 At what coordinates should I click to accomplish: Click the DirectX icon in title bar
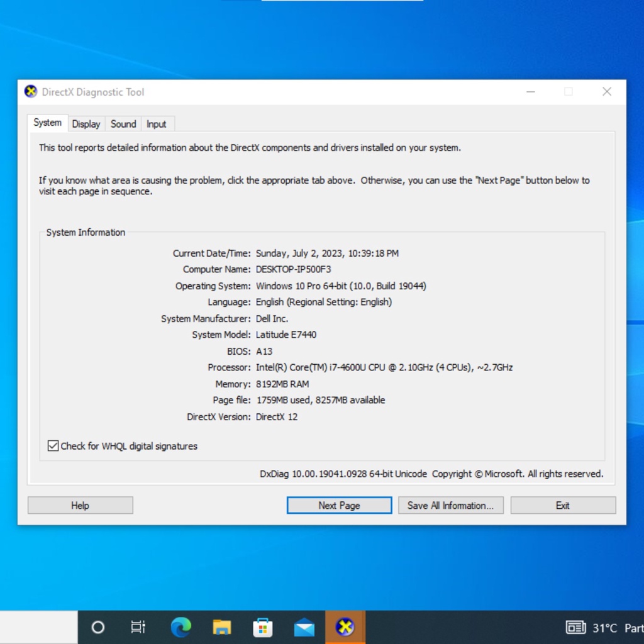[x=31, y=92]
